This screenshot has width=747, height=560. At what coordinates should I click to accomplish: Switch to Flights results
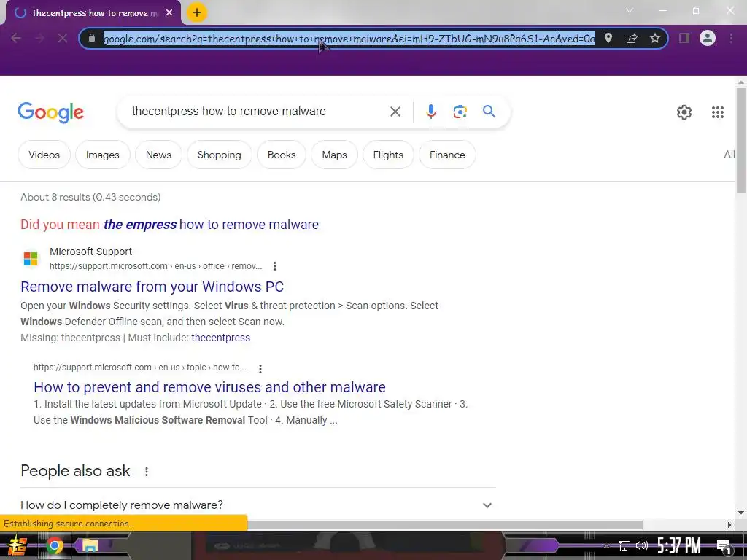coord(388,155)
